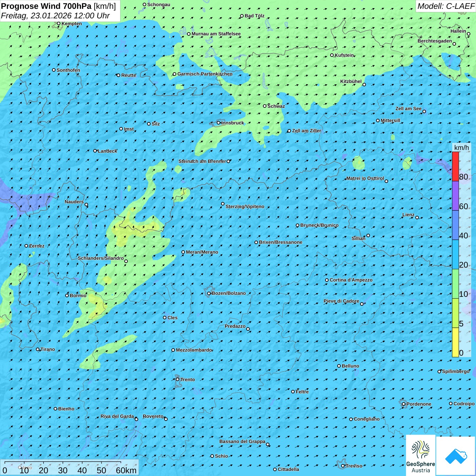The width and height of the screenshot is (476, 476).
Task: Click the 'Prognose Wind 700hPa [km/h]' title
Action: (58, 6)
